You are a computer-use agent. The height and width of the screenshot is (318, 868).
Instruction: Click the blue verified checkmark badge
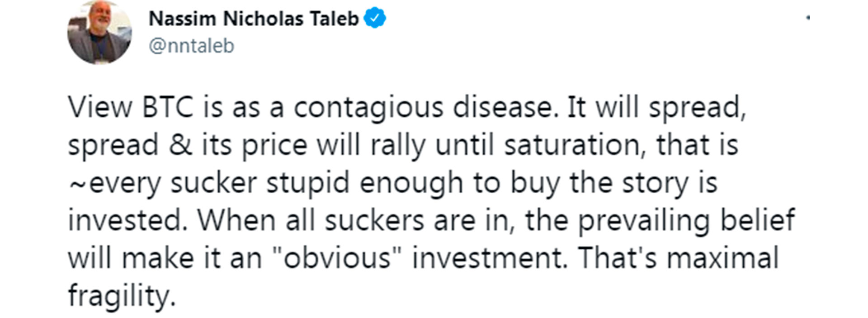coord(375,19)
